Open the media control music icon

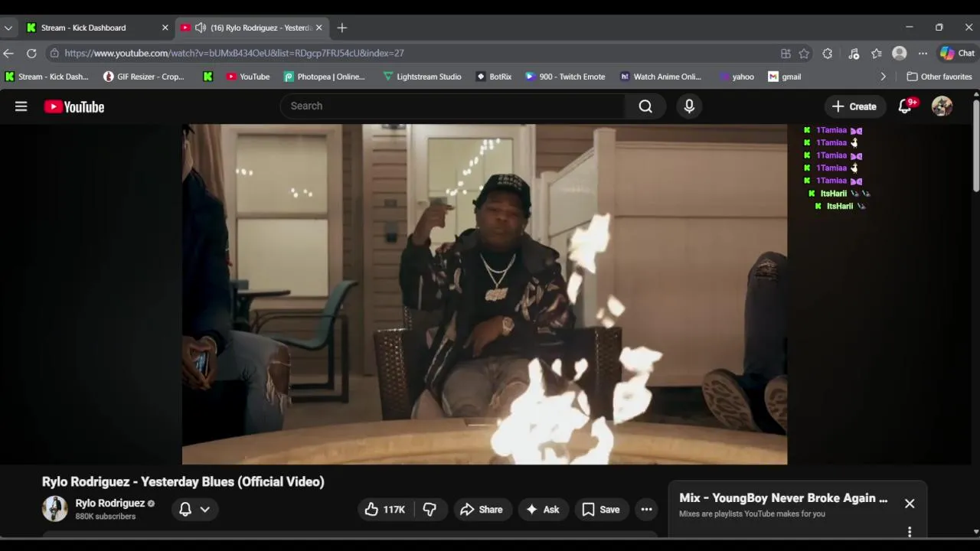coord(854,54)
